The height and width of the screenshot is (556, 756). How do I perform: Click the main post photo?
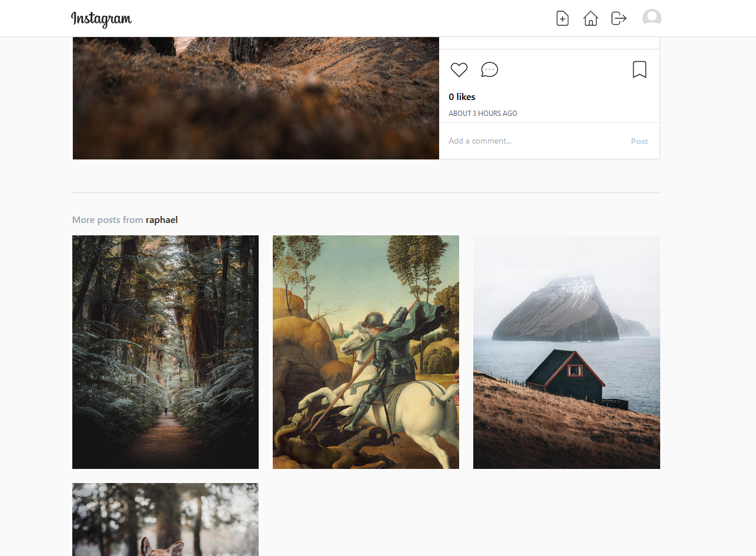click(256, 98)
